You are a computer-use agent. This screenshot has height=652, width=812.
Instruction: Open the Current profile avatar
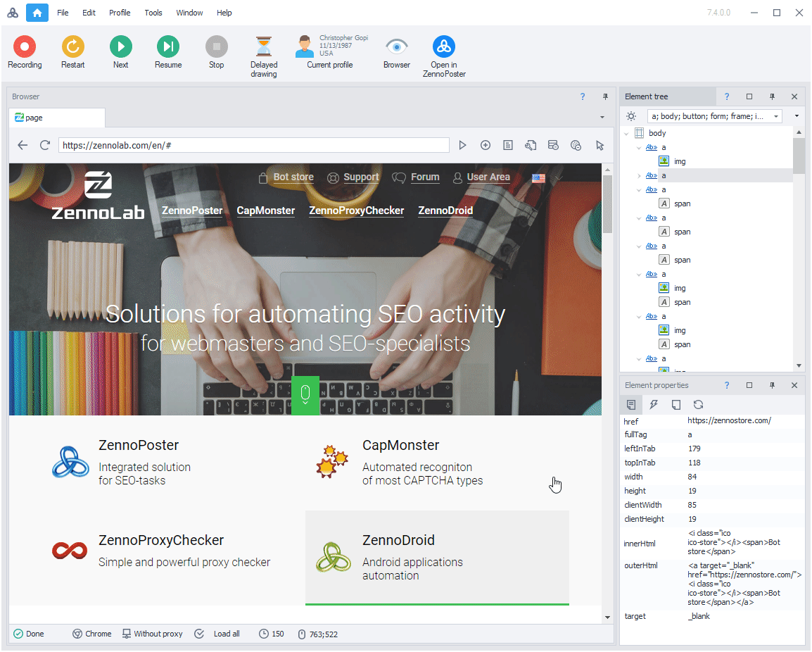coord(305,47)
